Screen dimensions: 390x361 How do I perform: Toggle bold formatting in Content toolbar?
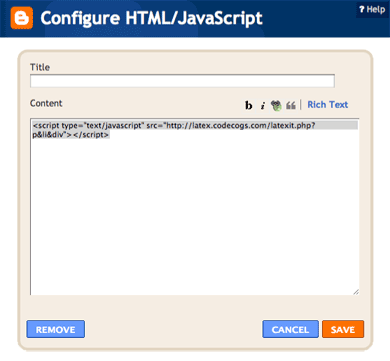pyautogui.click(x=249, y=105)
